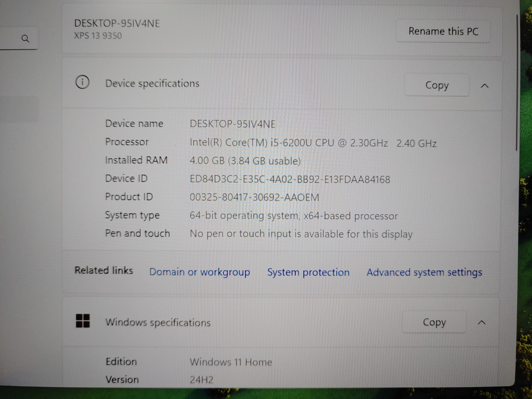Click the info icon beside Device specifications
The height and width of the screenshot is (399, 532).
tap(82, 83)
